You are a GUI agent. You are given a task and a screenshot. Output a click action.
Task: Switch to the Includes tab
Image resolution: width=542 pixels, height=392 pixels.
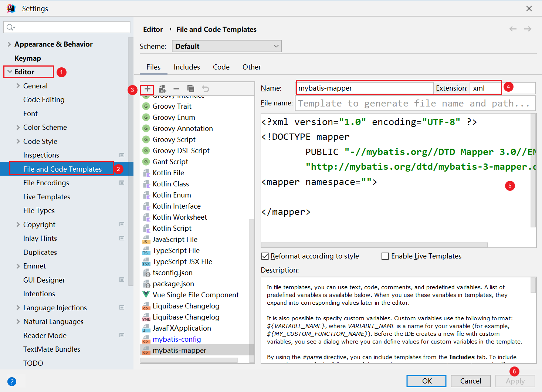pos(187,67)
